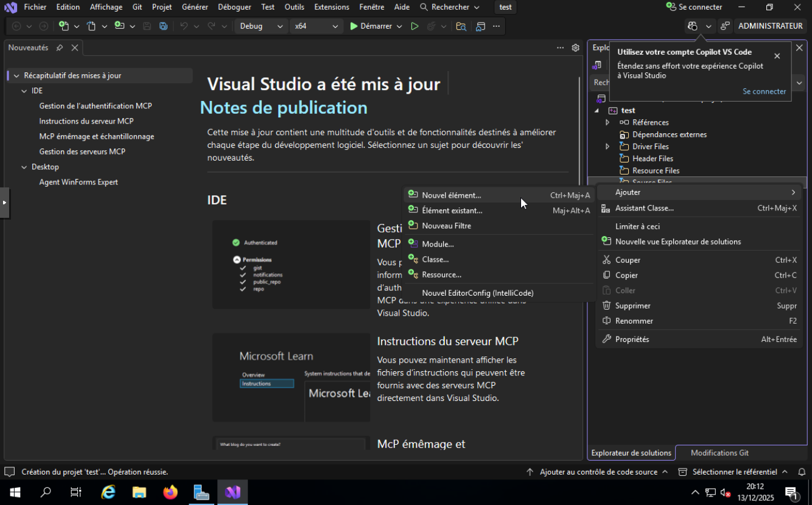Click the add new item toolbar icon

[119, 26]
